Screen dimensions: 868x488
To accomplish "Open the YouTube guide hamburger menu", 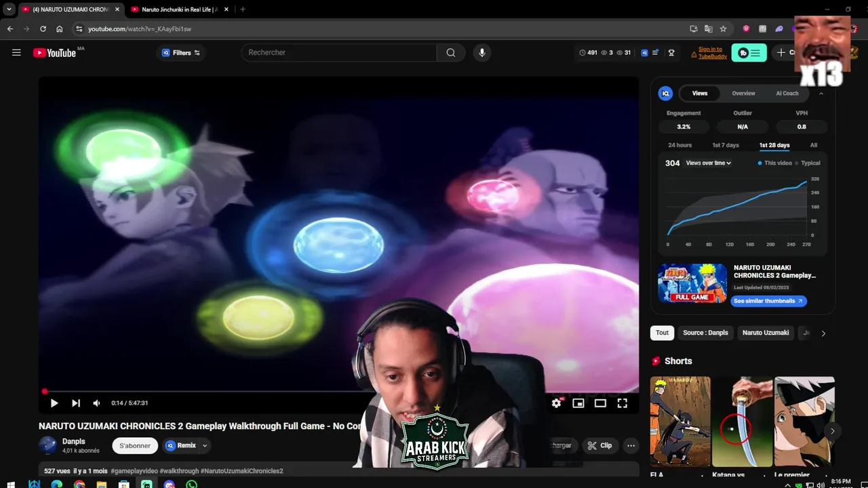I will tap(16, 52).
